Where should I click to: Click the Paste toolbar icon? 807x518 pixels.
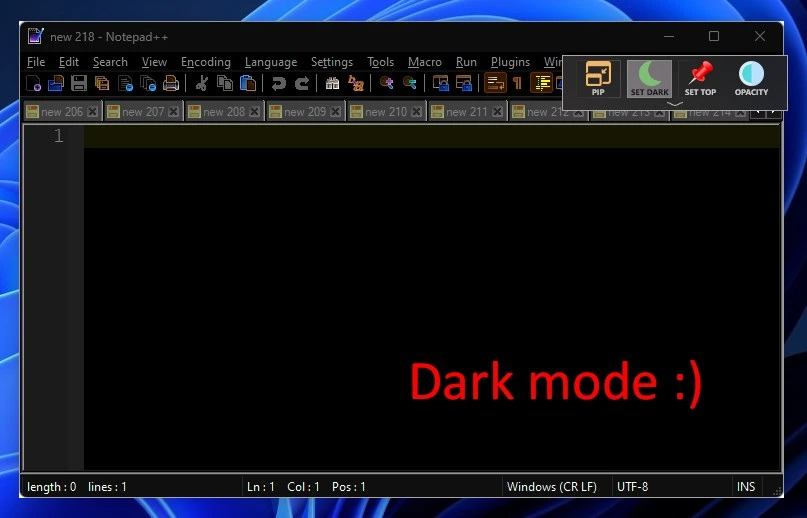pyautogui.click(x=248, y=83)
